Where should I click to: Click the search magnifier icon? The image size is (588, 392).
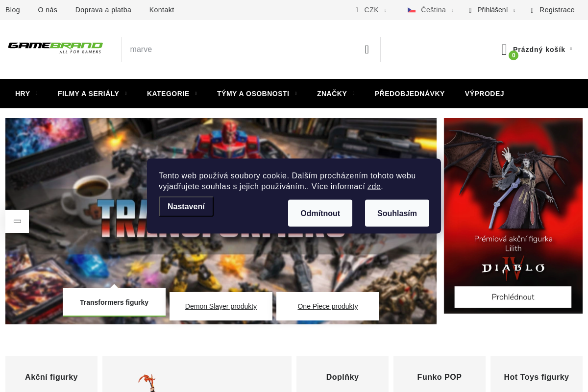(367, 49)
